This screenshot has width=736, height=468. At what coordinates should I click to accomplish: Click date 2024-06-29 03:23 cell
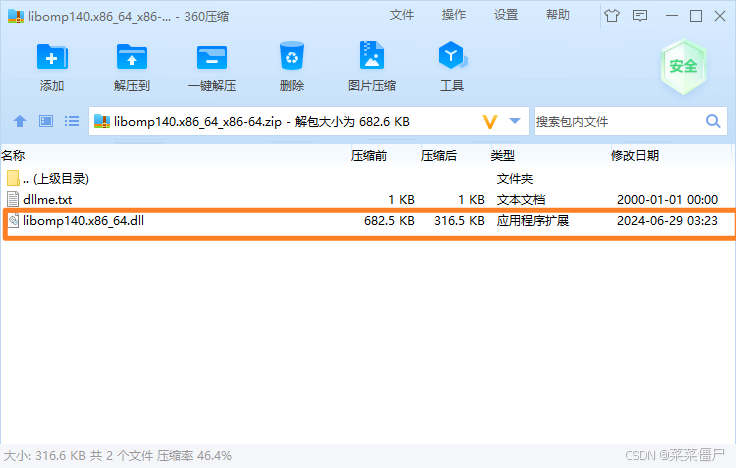667,221
